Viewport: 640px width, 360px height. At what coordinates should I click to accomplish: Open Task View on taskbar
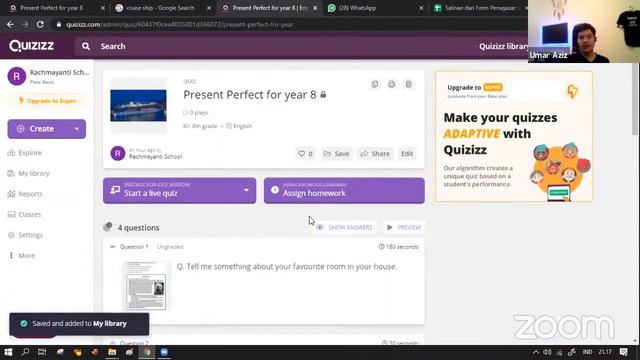pos(42,352)
